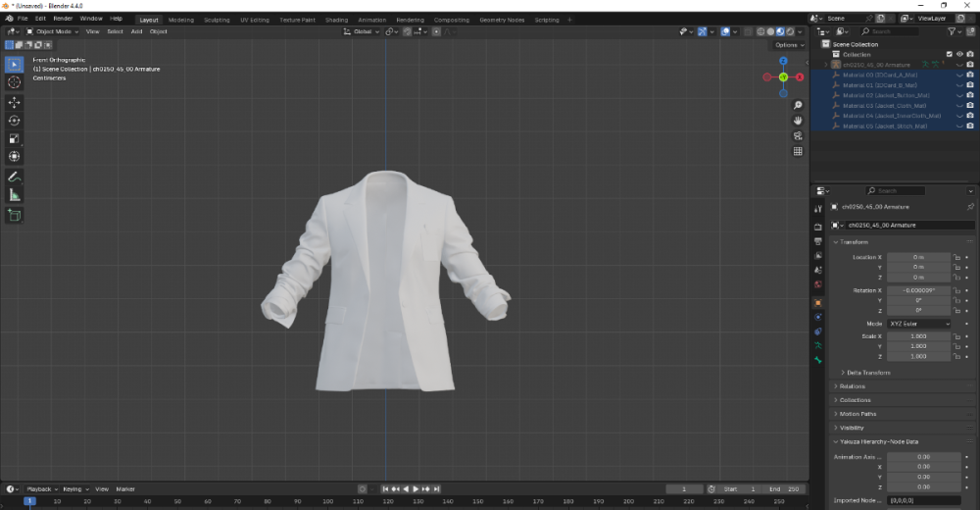Switch to the Geometry Nodes workspace tab
The height and width of the screenshot is (510, 980).
(x=502, y=20)
